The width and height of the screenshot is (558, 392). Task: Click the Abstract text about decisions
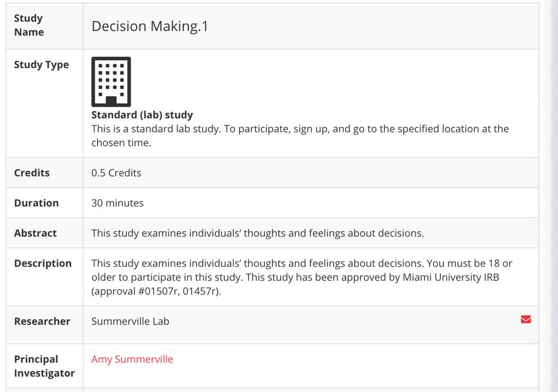258,234
